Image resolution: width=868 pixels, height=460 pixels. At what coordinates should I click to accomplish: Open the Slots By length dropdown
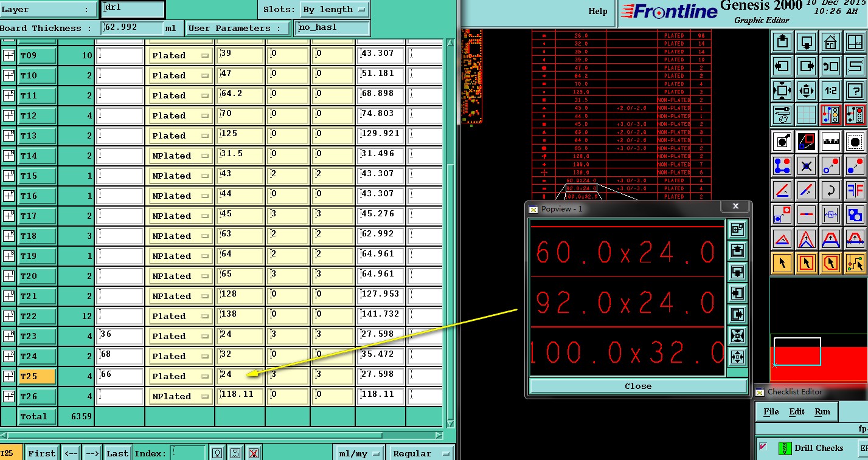tap(335, 10)
